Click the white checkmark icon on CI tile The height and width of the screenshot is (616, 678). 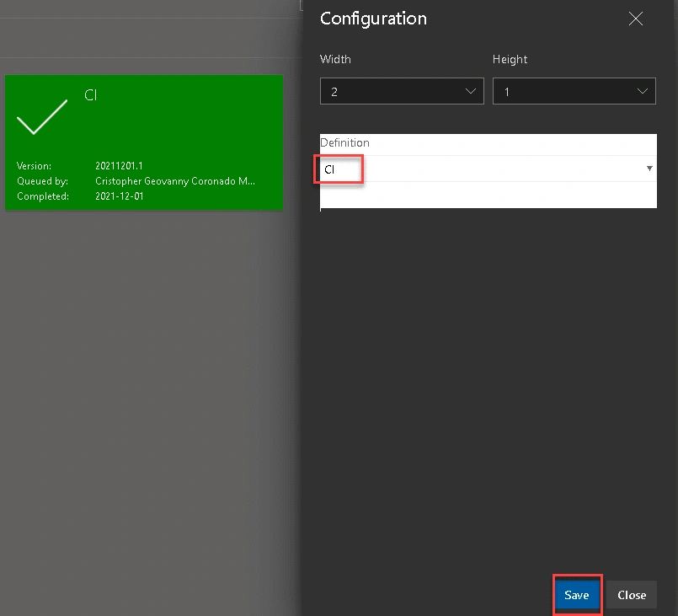42,117
